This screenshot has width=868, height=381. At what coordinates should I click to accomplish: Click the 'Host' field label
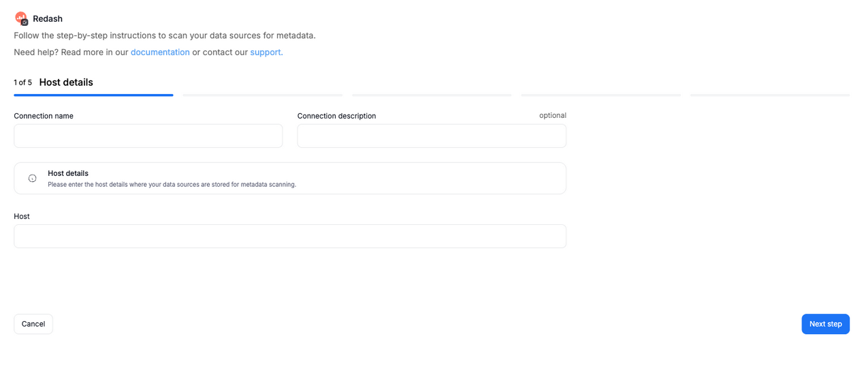pos(22,216)
